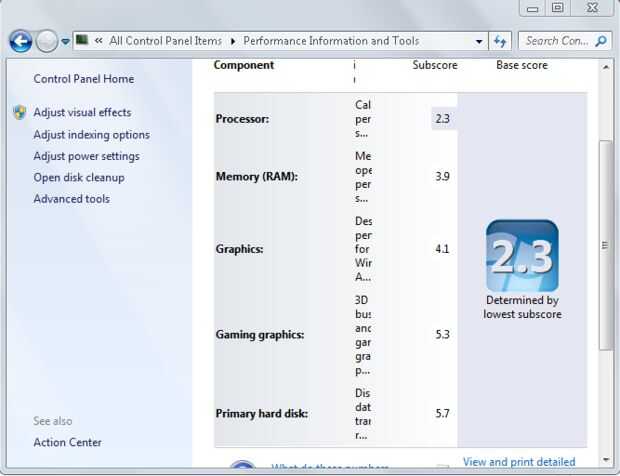Open recent pages dropdown beside Forward button
This screenshot has width=620, height=476.
pyautogui.click(x=66, y=41)
